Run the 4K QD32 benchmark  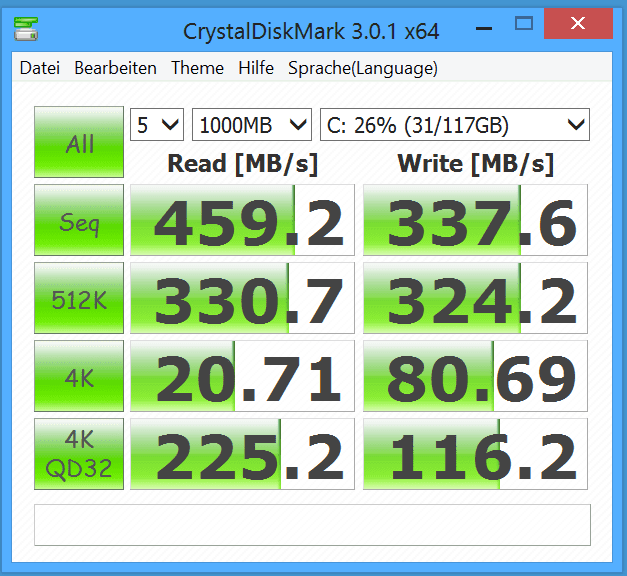(79, 454)
